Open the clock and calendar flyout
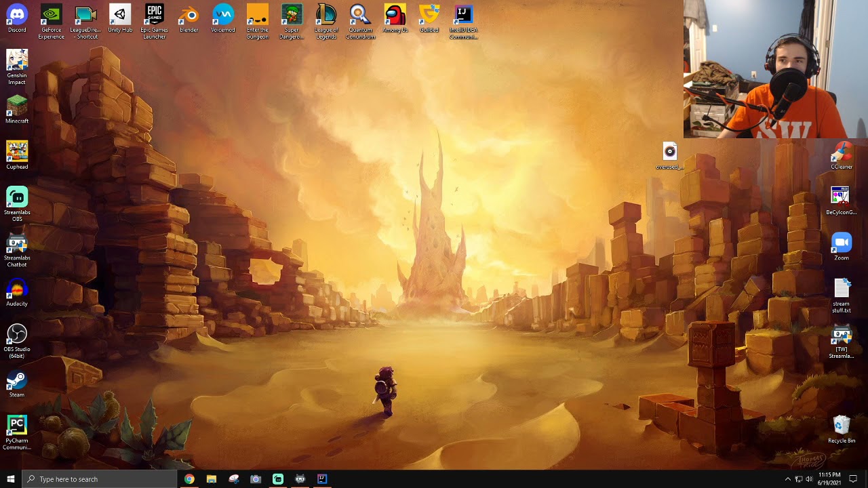 point(829,479)
